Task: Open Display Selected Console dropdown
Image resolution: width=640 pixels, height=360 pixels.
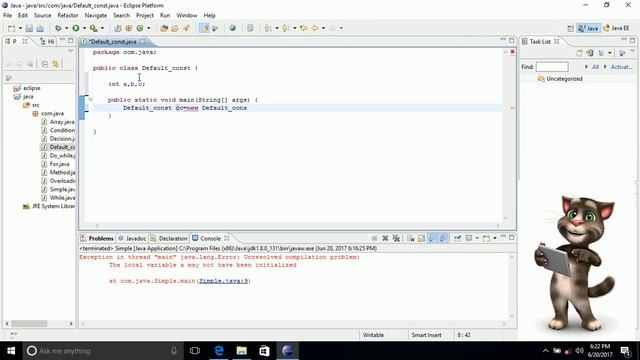Action: [x=477, y=238]
